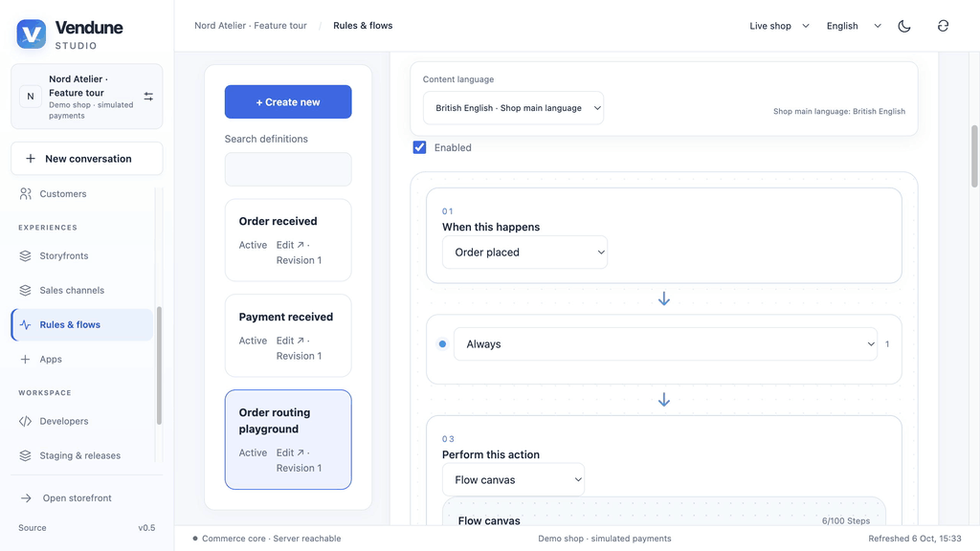This screenshot has width=980, height=551.
Task: Click the Staging & releases stack icon
Action: (25, 455)
